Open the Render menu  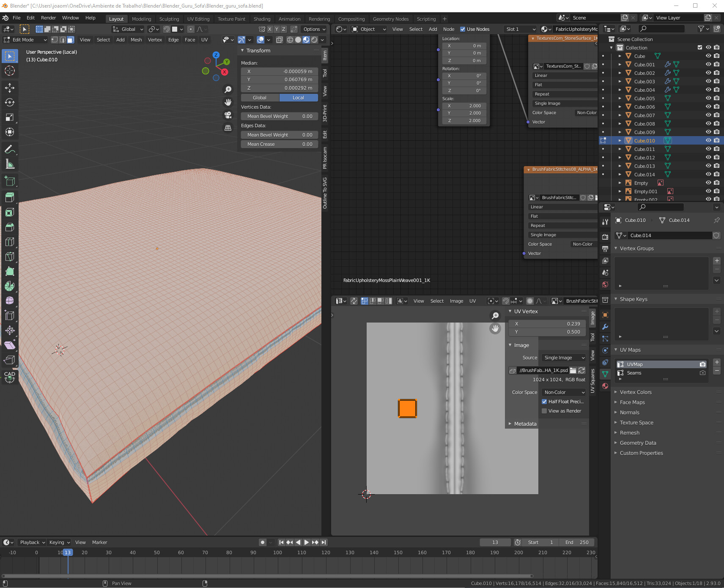tap(48, 17)
